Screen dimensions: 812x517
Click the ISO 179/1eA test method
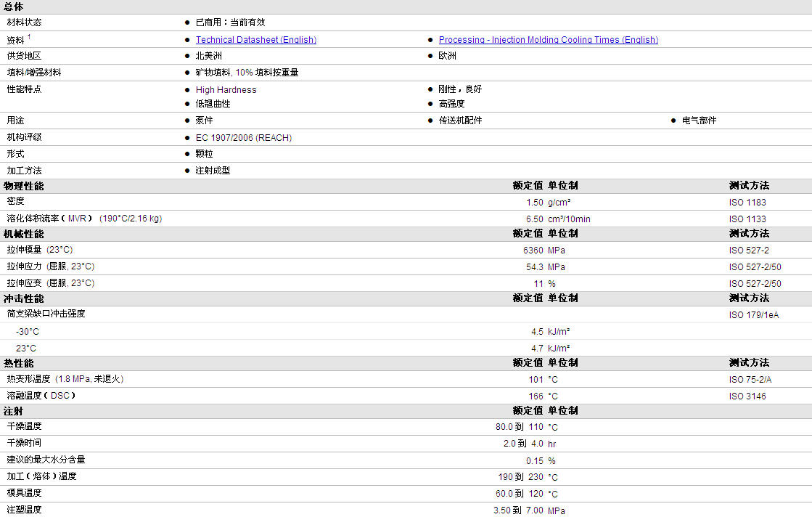(x=753, y=315)
